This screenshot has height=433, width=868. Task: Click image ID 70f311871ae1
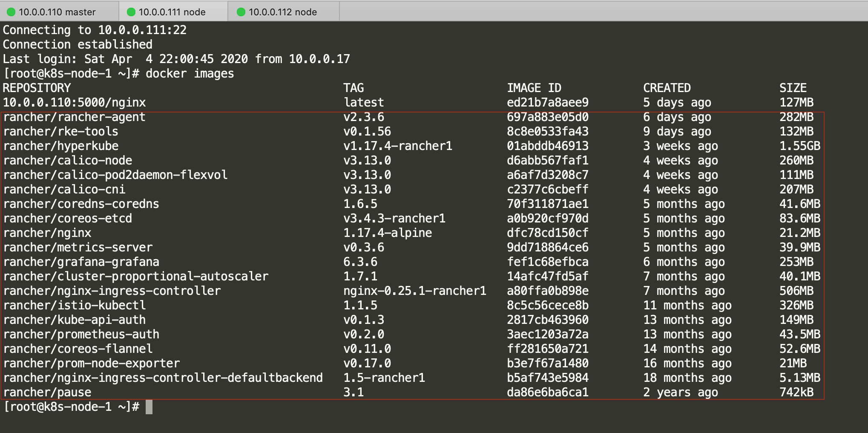(x=548, y=204)
